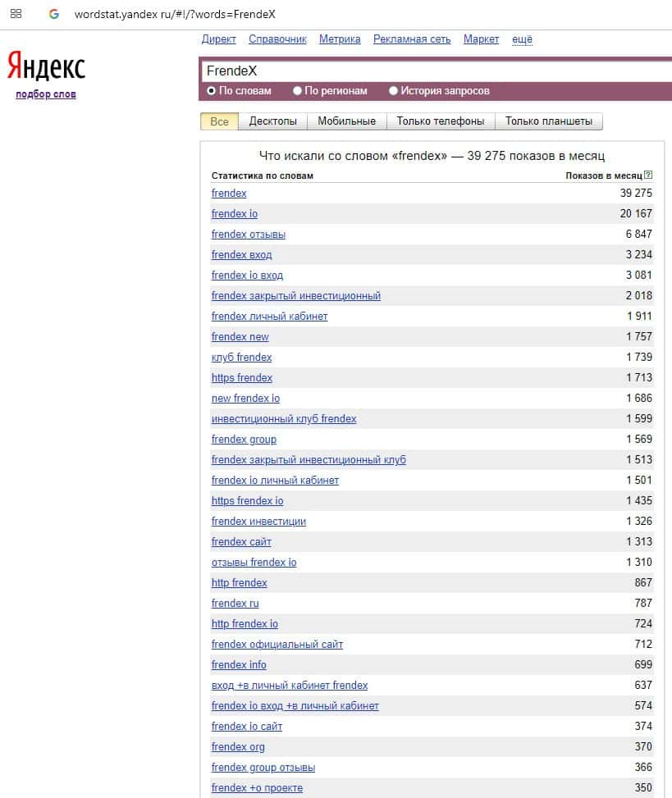Click the 20 167 impressions value

[636, 214]
